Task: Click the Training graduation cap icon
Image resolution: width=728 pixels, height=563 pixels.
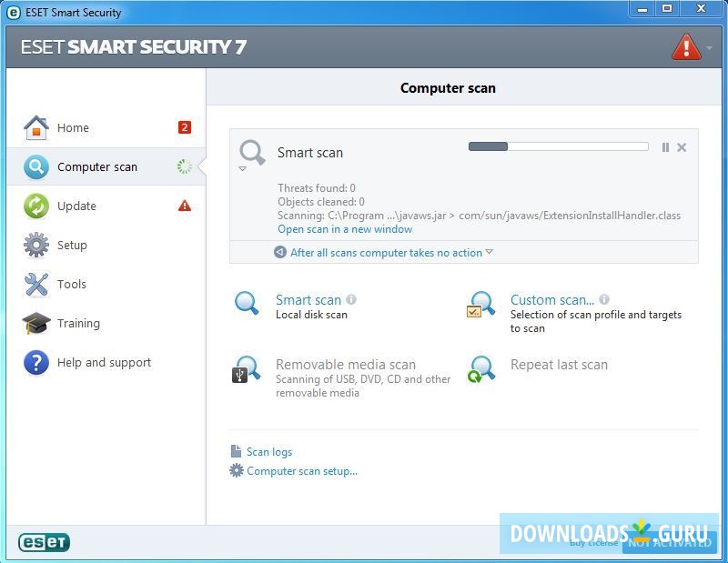Action: point(35,323)
